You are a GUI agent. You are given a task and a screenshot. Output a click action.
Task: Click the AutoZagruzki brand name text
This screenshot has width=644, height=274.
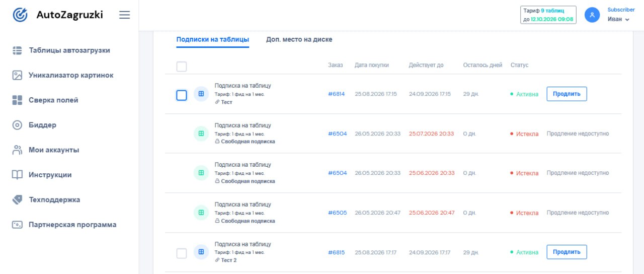69,15
